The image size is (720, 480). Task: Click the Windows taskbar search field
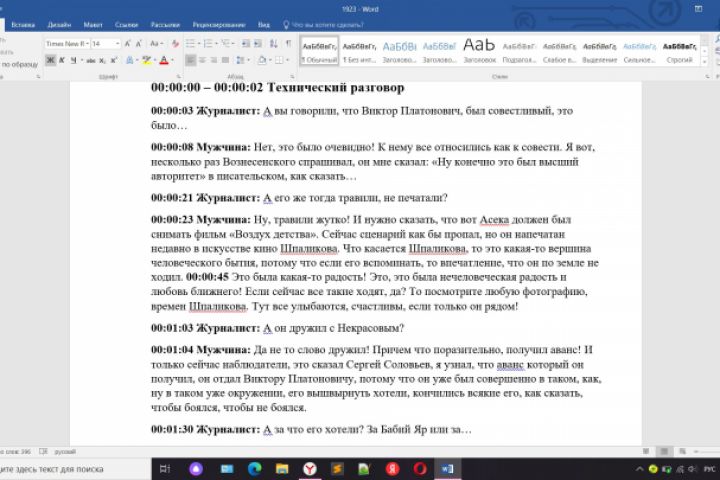[76, 469]
